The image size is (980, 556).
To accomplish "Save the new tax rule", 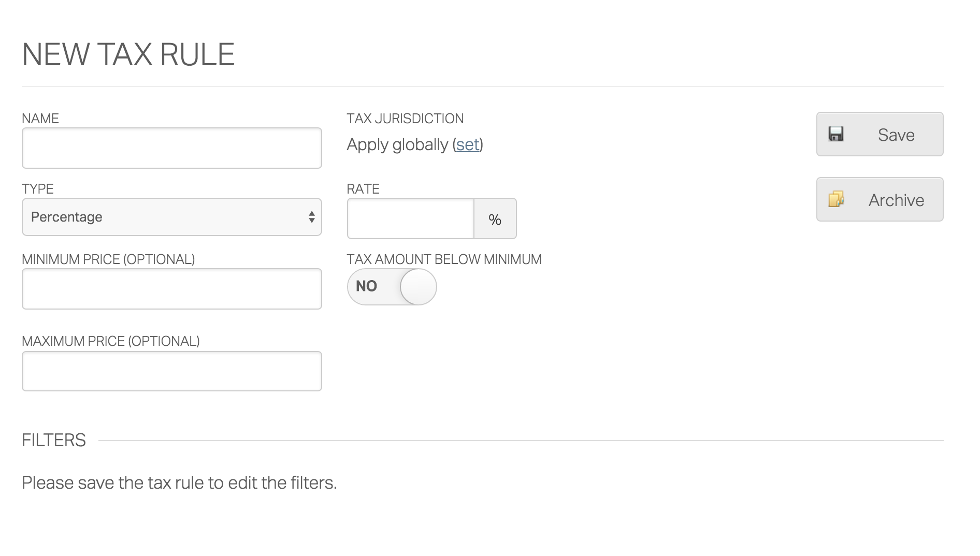I will coord(880,134).
